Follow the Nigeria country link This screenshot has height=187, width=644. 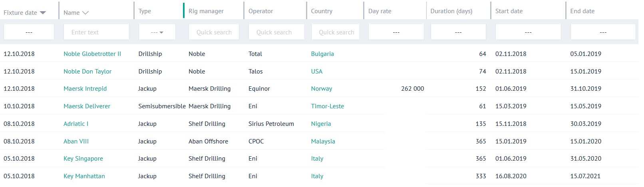point(321,124)
